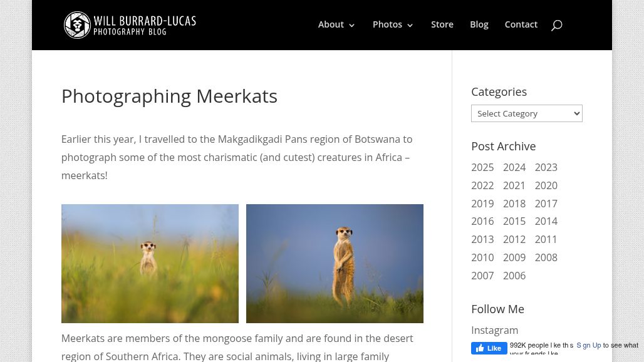
Task: Open the standing meerkat blue sky photo
Action: click(335, 264)
